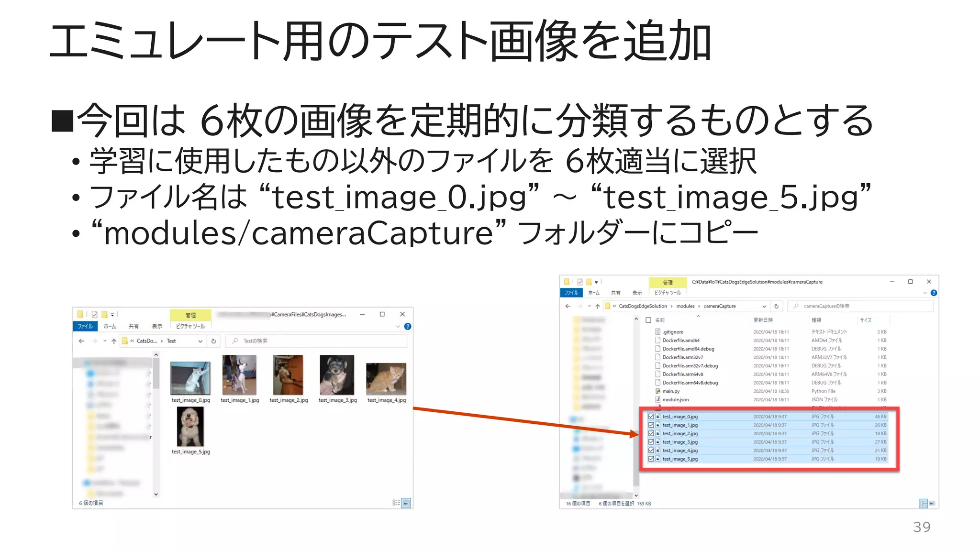Uncheck test_image_2.jpg in cameraCapture list
The width and height of the screenshot is (980, 551).
(651, 433)
